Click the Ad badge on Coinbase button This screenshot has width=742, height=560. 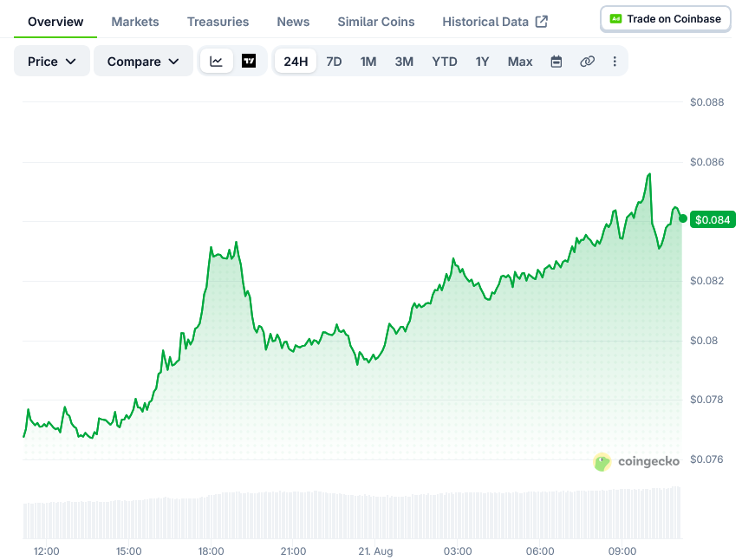coord(615,19)
